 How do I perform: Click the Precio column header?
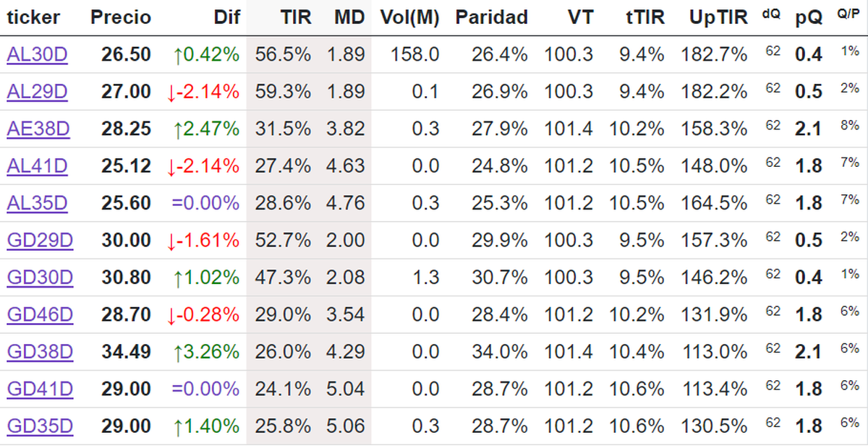[121, 17]
